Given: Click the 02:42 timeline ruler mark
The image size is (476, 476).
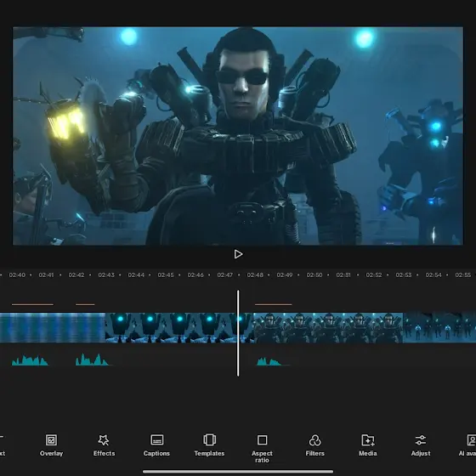Looking at the screenshot, I should point(76,275).
